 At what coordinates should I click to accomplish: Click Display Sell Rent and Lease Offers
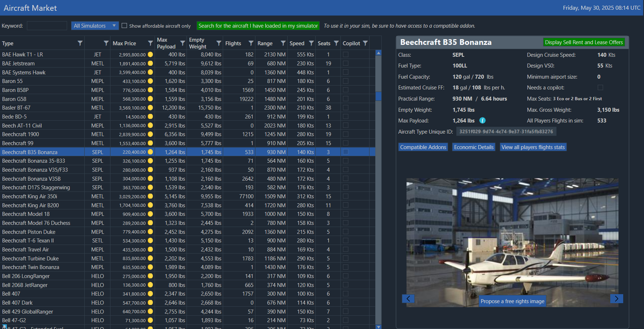(584, 42)
